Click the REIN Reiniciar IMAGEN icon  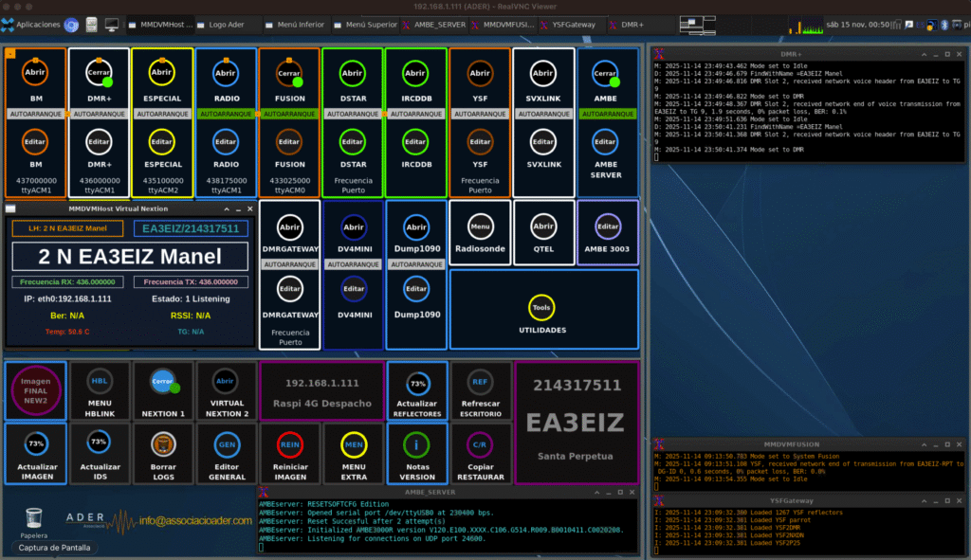point(289,446)
